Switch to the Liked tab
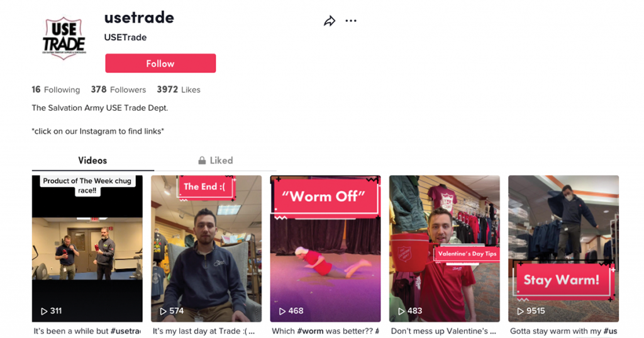644x338 pixels. point(216,160)
